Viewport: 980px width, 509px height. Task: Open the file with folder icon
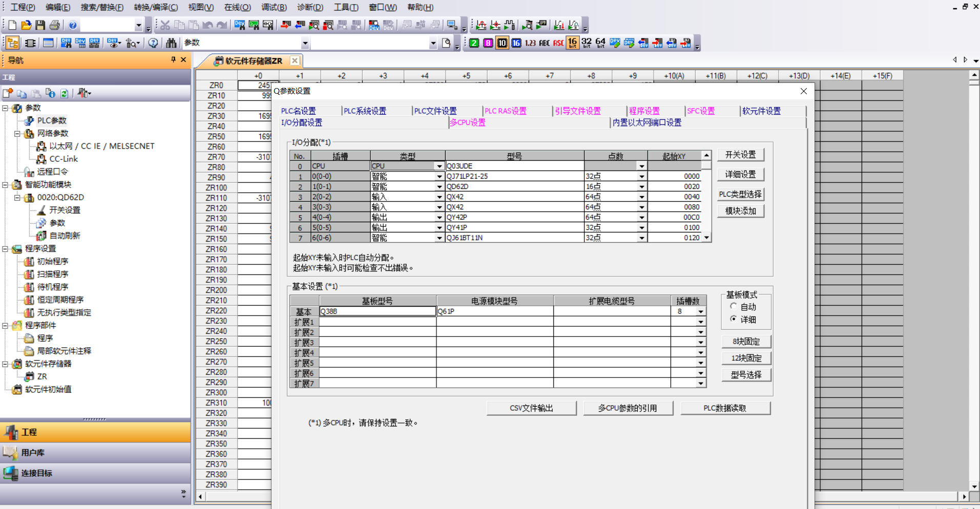[x=26, y=25]
